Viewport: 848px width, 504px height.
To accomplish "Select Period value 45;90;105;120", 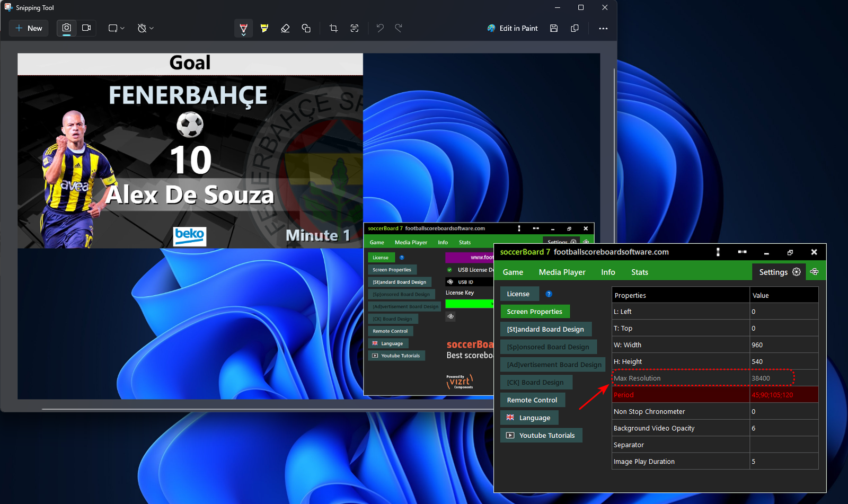I will click(784, 395).
